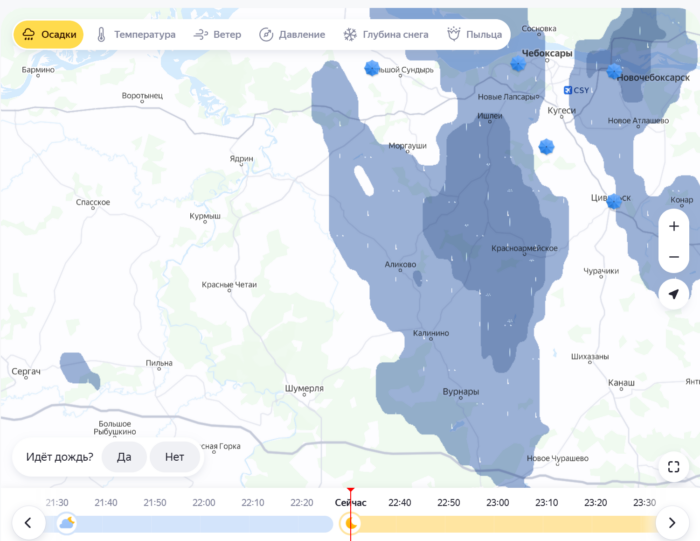Click the thermometer icon
This screenshot has height=541, width=700.
tap(101, 34)
